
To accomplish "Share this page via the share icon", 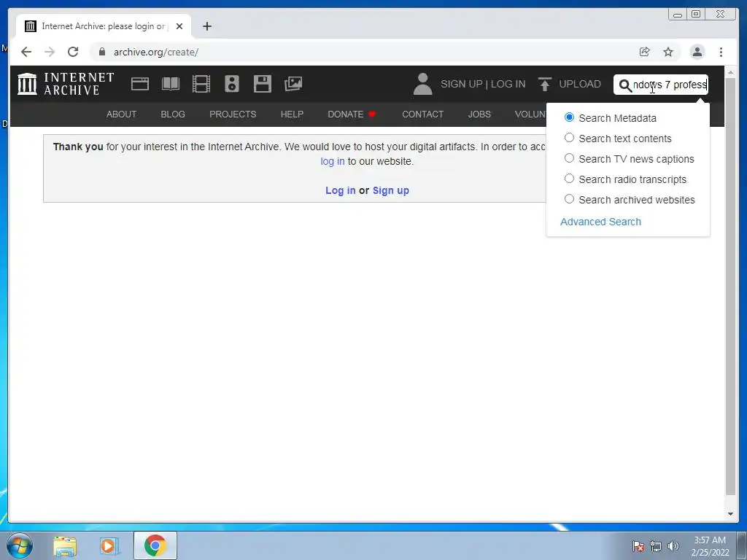I will click(x=645, y=52).
